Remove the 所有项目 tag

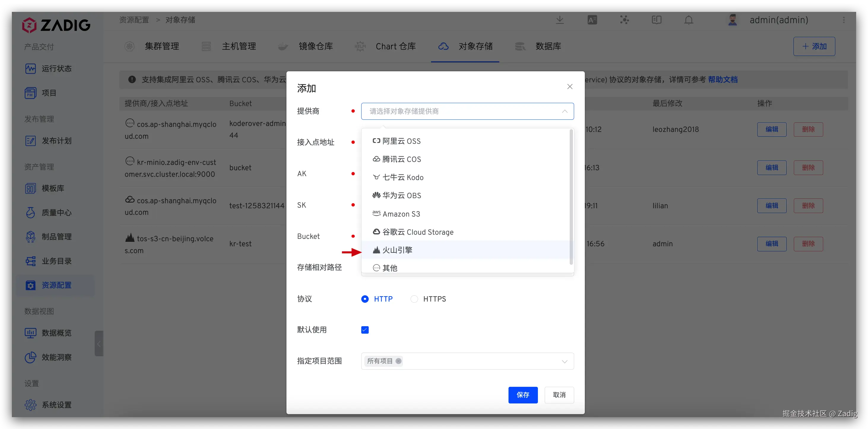tap(398, 361)
